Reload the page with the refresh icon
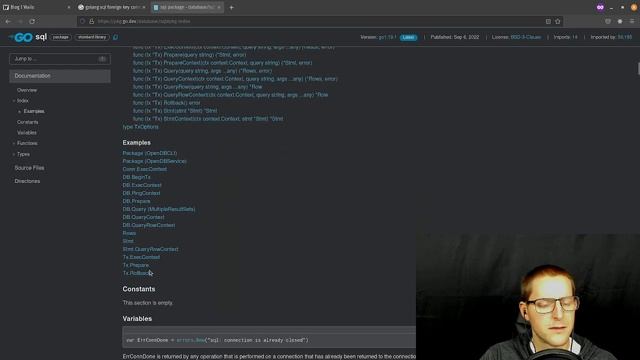The image size is (640, 360). click(x=32, y=21)
